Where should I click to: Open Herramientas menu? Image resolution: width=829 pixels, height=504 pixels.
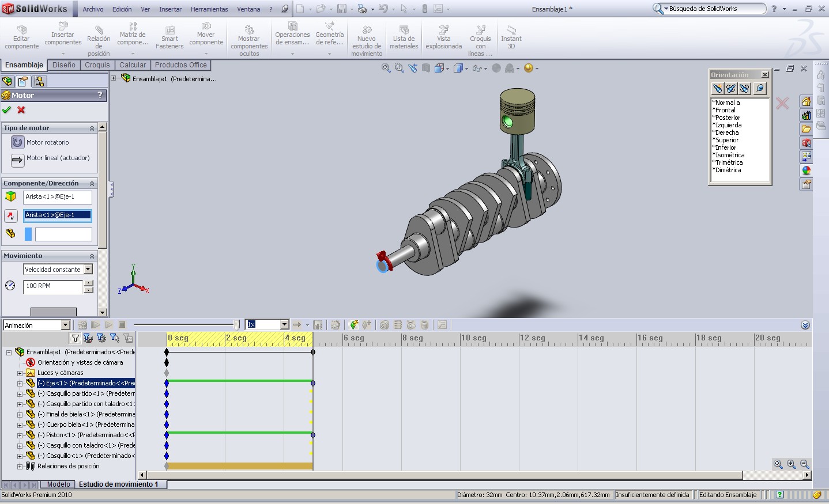[x=209, y=9]
